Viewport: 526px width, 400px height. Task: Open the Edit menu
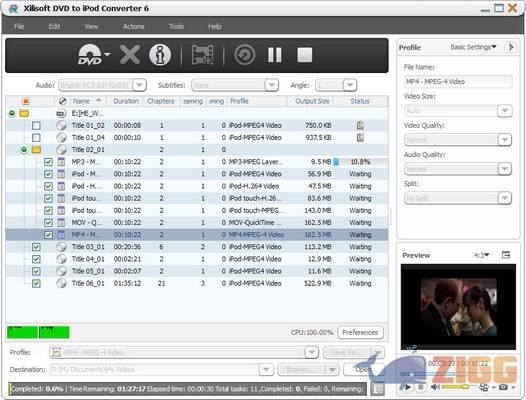tap(54, 27)
